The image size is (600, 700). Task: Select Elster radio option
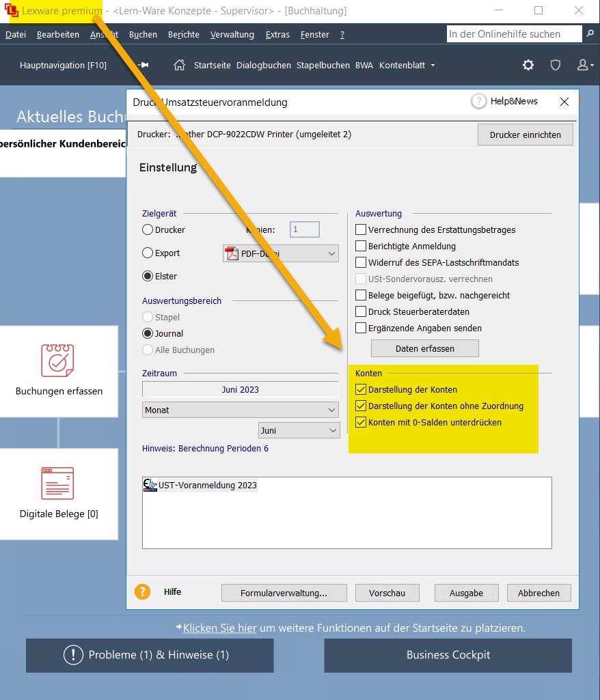148,277
